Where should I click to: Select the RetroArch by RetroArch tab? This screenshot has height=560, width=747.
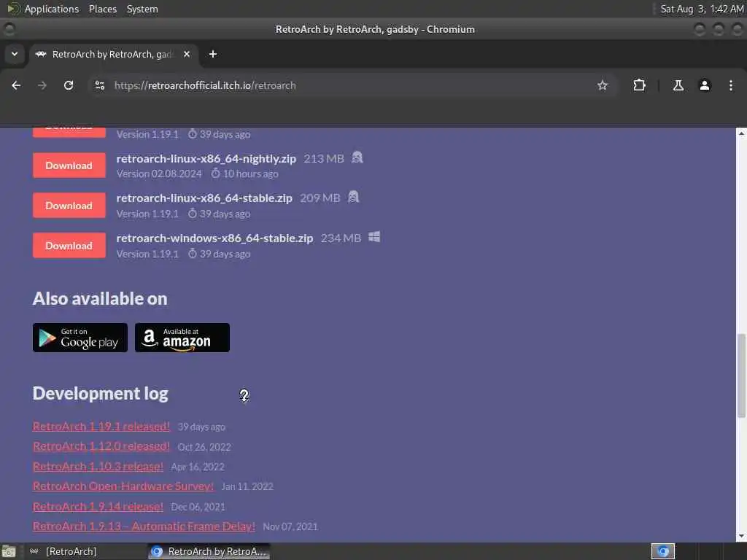point(113,54)
